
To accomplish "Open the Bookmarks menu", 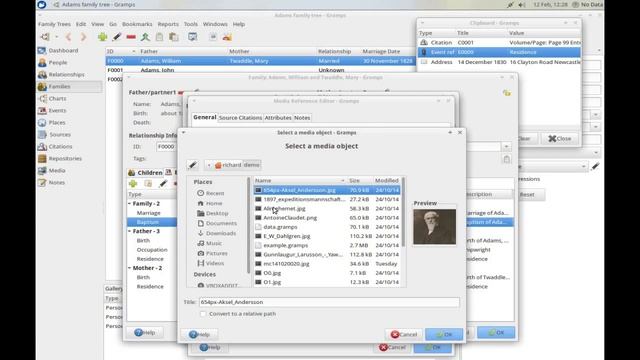I will pos(137,24).
